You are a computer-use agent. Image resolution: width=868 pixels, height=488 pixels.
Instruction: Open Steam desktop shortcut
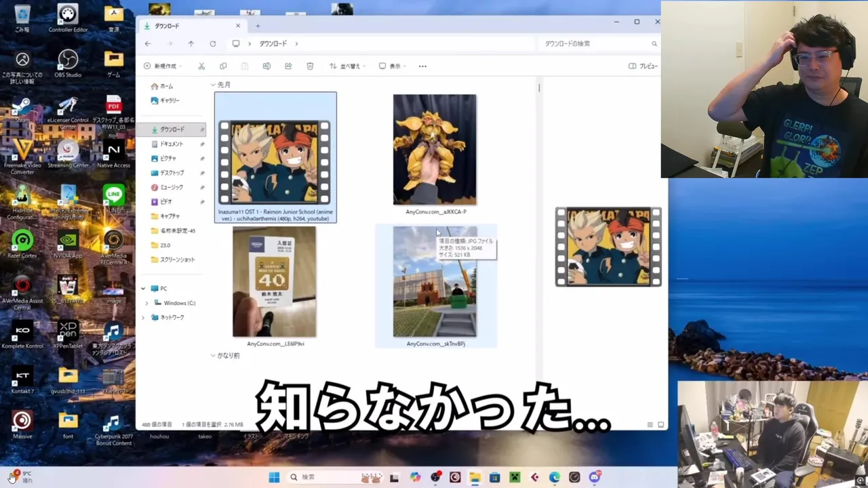22,110
